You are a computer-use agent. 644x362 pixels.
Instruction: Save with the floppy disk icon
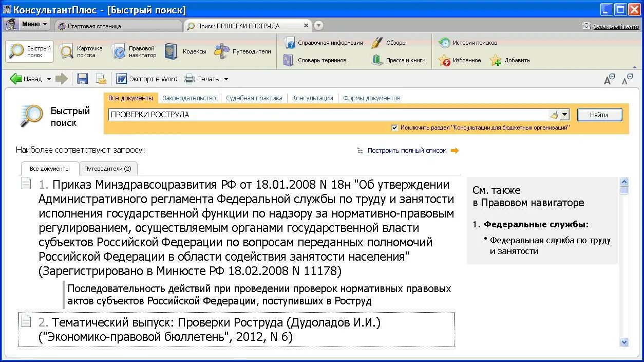coord(82,79)
